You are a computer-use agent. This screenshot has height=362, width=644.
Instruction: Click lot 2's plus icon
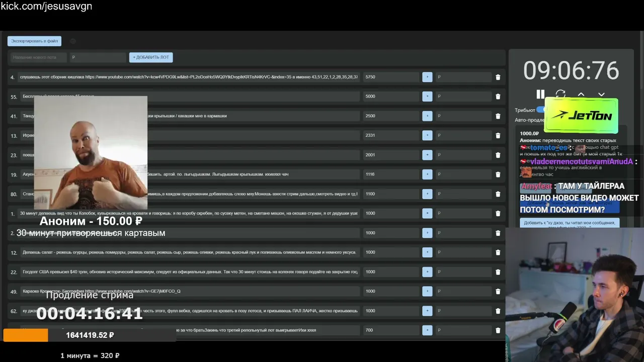click(x=427, y=233)
